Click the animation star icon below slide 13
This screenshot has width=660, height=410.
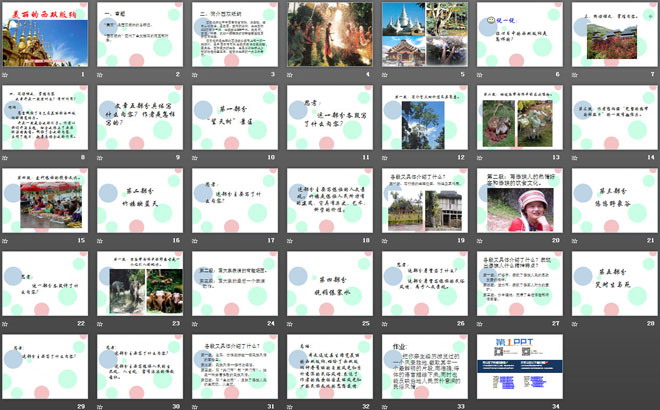tap(480, 158)
